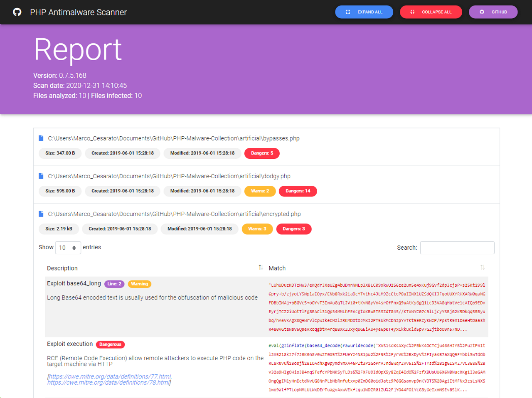Click Created date chip for bypasses.php
Viewport: 532px width, 398px height.
pos(123,153)
